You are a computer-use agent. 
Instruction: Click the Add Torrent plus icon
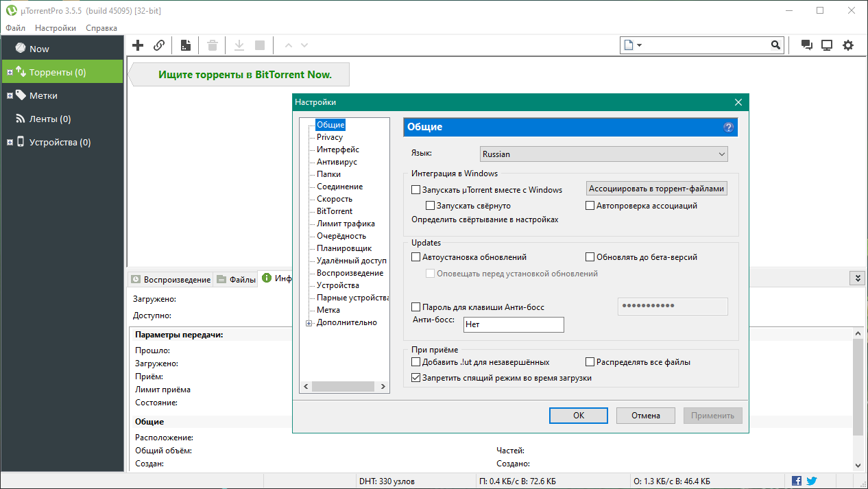pyautogui.click(x=138, y=45)
